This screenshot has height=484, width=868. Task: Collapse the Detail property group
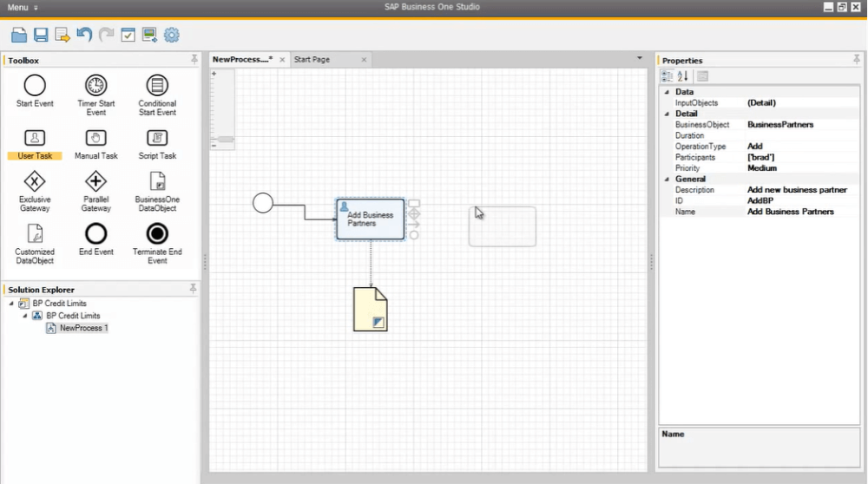[667, 114]
